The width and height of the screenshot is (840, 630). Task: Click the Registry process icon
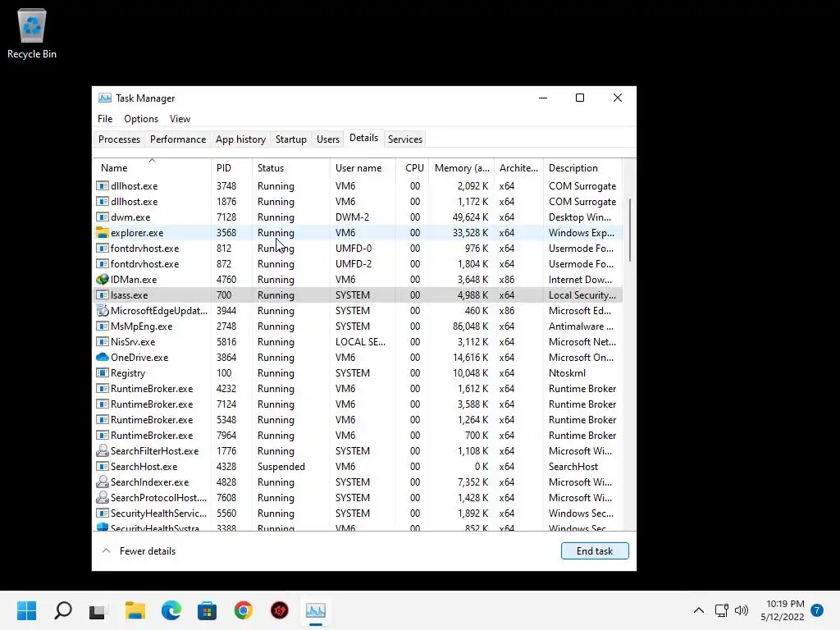click(x=103, y=372)
